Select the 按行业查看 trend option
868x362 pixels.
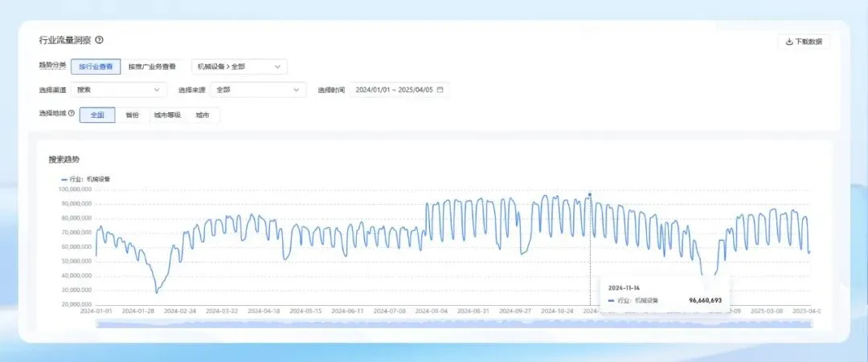point(96,67)
